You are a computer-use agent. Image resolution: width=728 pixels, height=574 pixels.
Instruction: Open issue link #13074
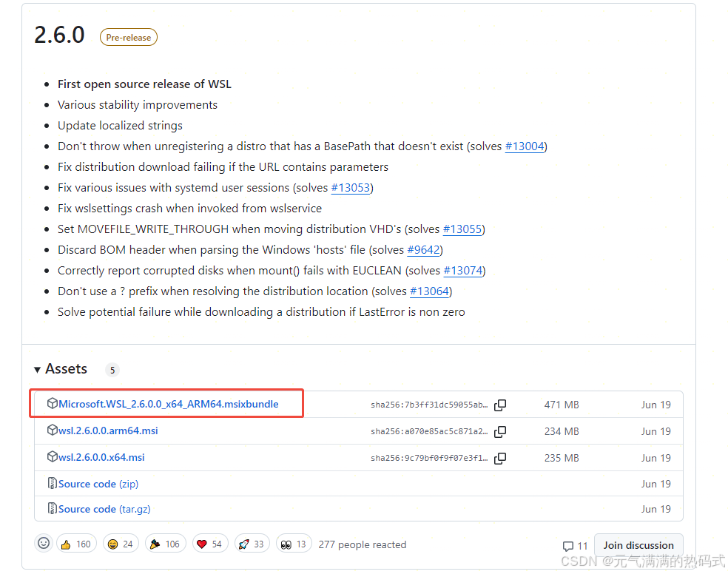[463, 271]
